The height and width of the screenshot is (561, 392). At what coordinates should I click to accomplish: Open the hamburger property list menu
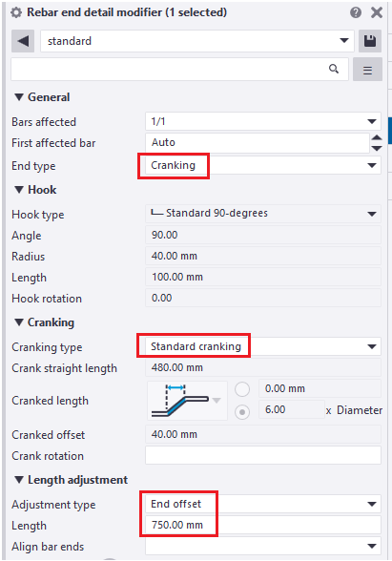[367, 70]
